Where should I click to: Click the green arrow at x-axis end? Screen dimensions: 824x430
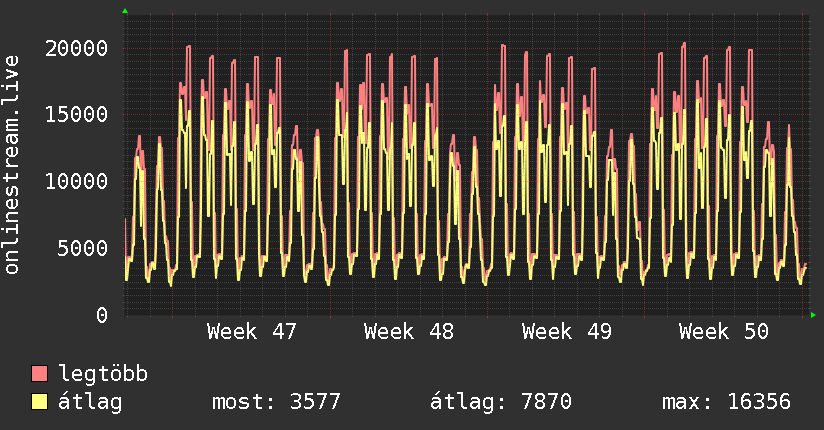[x=813, y=315]
